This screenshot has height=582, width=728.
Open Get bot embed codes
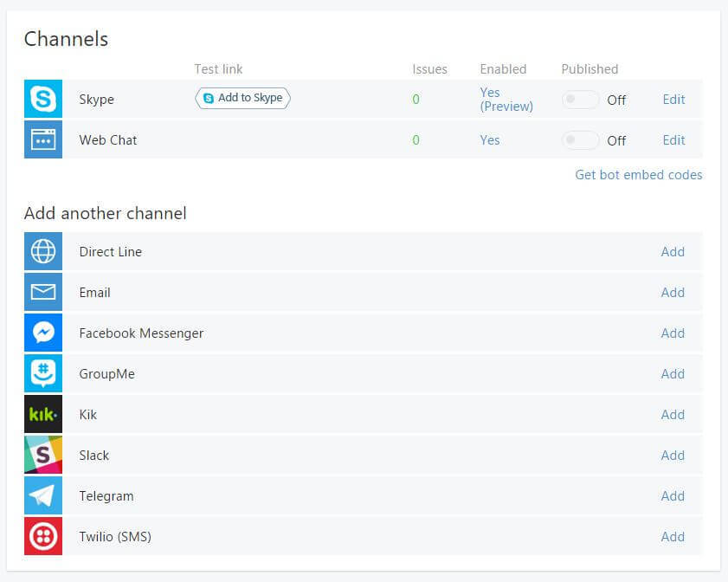[x=638, y=174]
